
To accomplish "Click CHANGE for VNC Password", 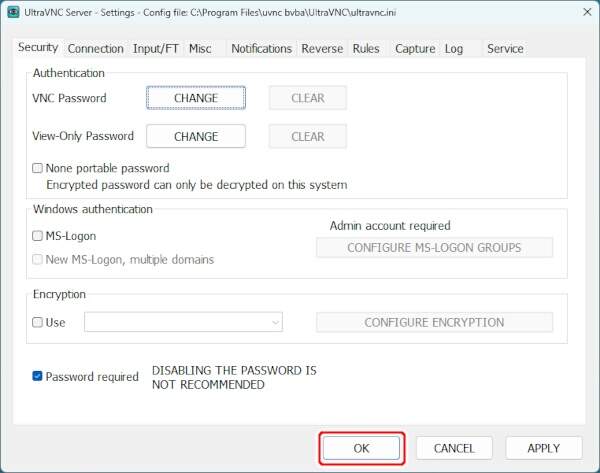I will 196,98.
